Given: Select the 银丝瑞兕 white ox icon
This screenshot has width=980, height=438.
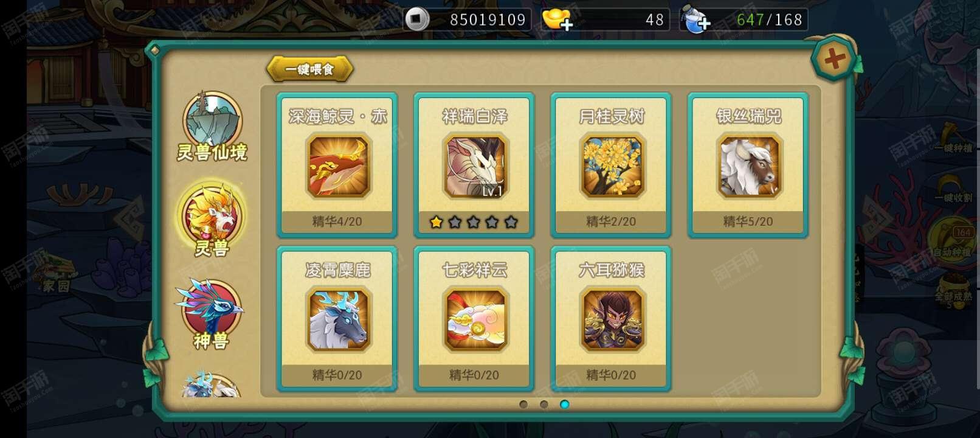Looking at the screenshot, I should 749,167.
